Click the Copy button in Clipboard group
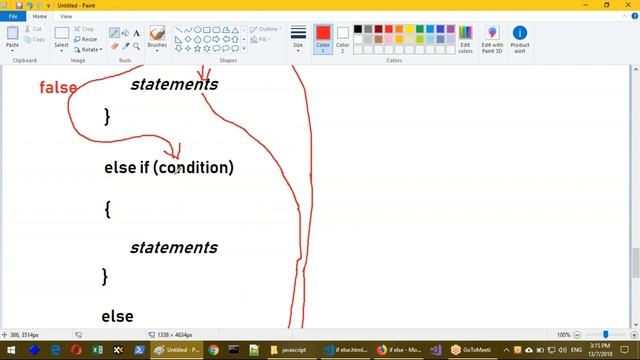The width and height of the screenshot is (640, 360). pyautogui.click(x=35, y=39)
